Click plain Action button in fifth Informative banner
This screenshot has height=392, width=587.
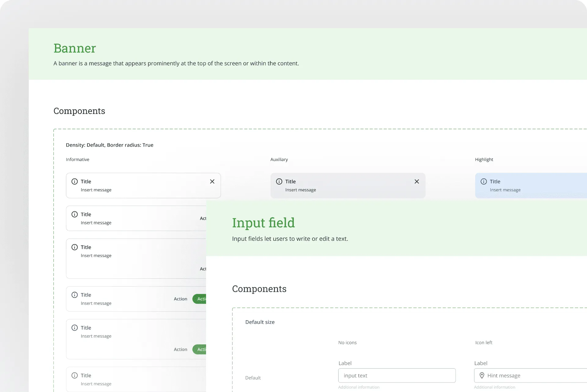[x=180, y=349]
